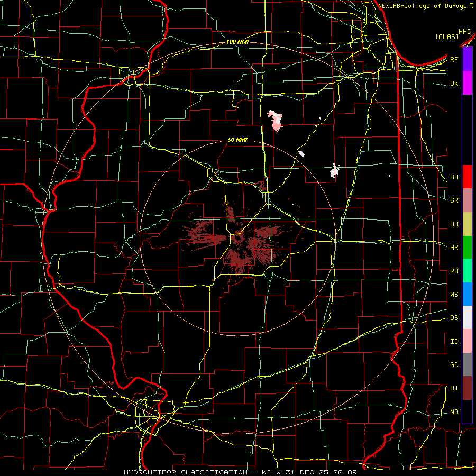Click 'HYDROMETEOR CLASSIFICATION' caption text
The image size is (476, 476).
click(x=186, y=472)
